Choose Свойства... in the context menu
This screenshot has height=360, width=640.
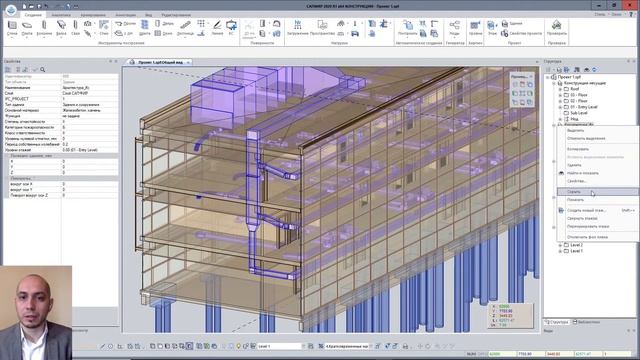(597, 181)
